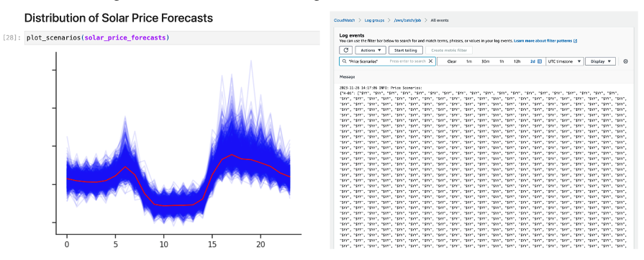Click x-axis tick label 0
The height and width of the screenshot is (260, 644).
pyautogui.click(x=67, y=244)
